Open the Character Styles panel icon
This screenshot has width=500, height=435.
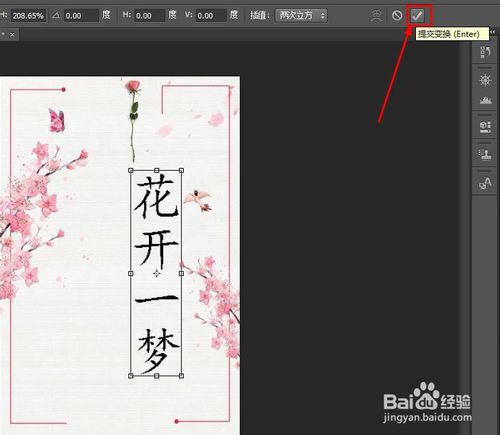485,183
